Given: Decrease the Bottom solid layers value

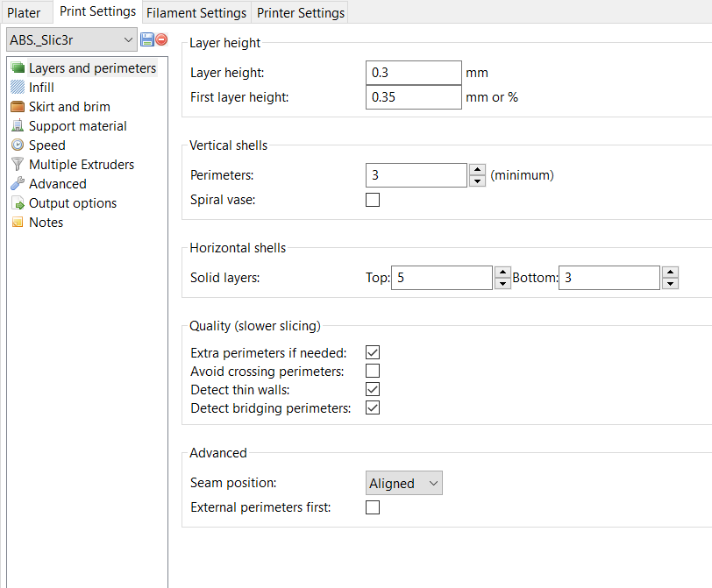Looking at the screenshot, I should 670,284.
